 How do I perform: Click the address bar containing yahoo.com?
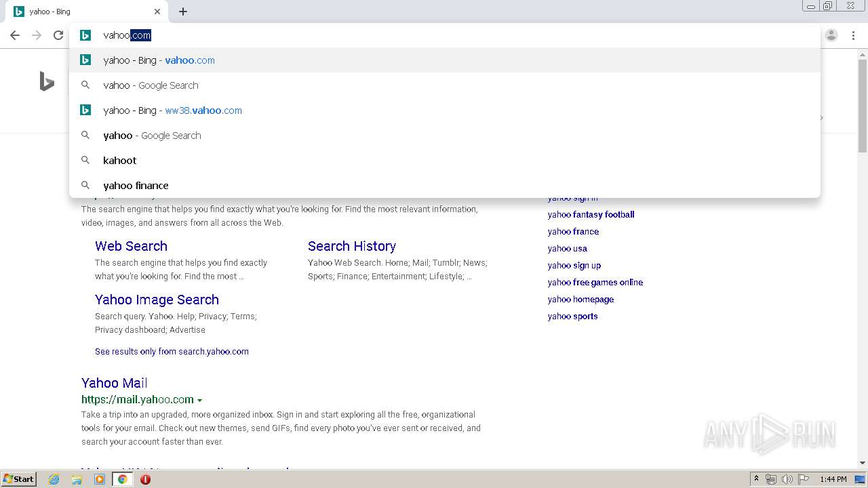(x=444, y=35)
